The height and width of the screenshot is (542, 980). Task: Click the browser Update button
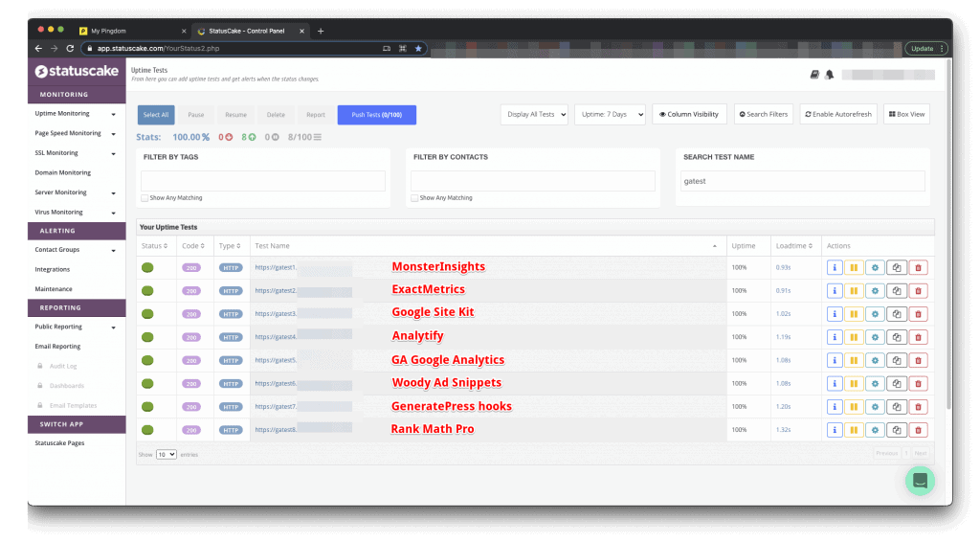[926, 48]
